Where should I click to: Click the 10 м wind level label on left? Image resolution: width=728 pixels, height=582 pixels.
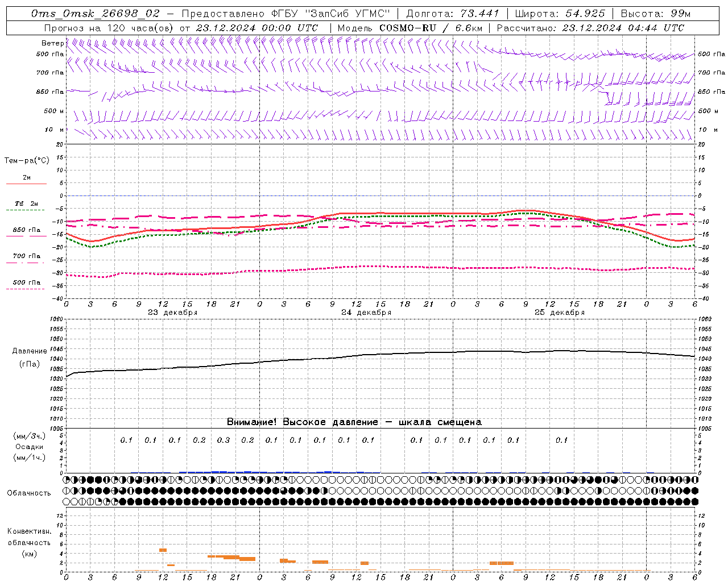55,130
